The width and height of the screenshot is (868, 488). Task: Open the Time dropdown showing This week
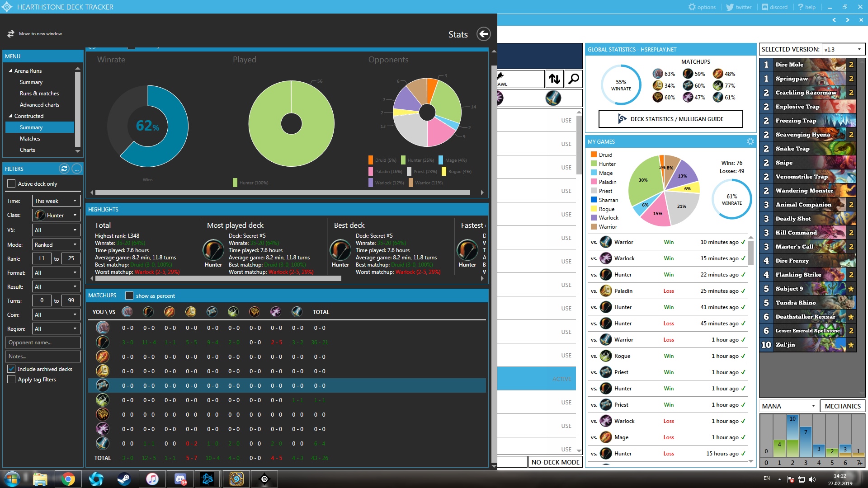56,201
